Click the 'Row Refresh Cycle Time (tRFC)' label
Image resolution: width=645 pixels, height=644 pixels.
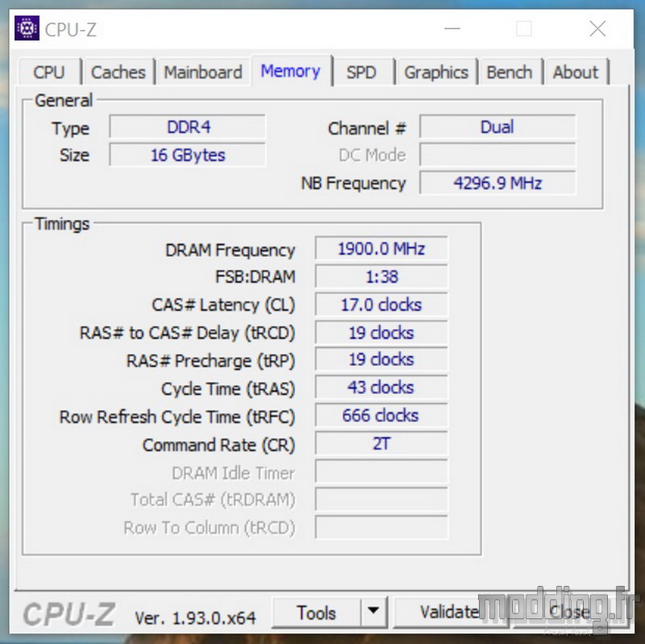[x=177, y=417]
